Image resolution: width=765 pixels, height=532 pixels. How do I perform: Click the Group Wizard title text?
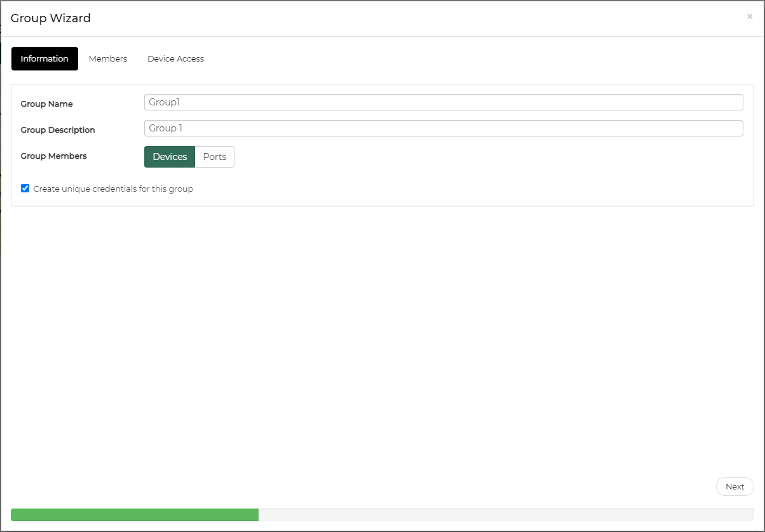[51, 18]
